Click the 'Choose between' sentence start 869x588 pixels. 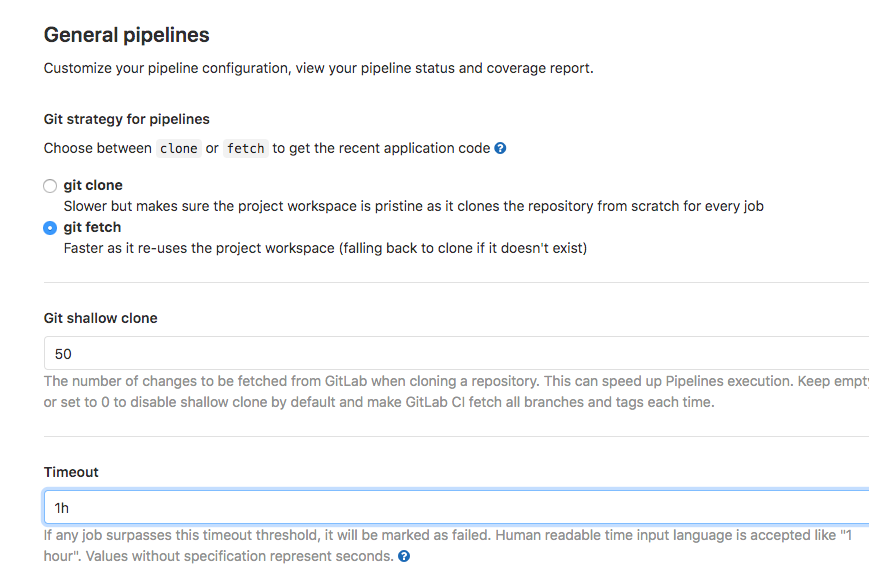tap(98, 149)
